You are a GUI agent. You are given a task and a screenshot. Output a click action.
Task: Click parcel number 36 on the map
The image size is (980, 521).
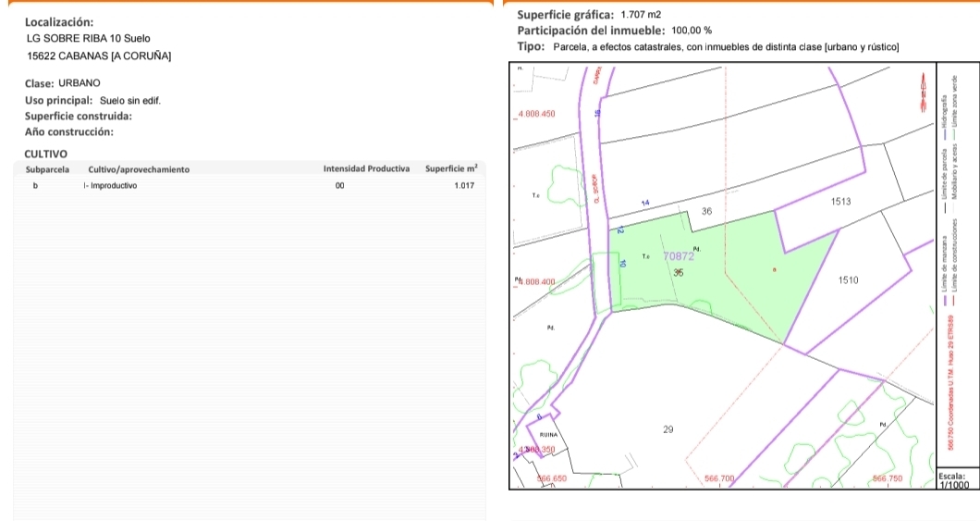(706, 211)
